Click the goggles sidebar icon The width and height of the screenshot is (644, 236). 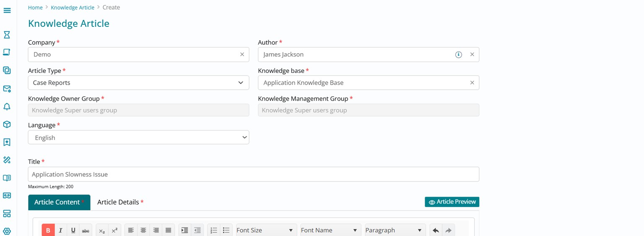point(7,195)
